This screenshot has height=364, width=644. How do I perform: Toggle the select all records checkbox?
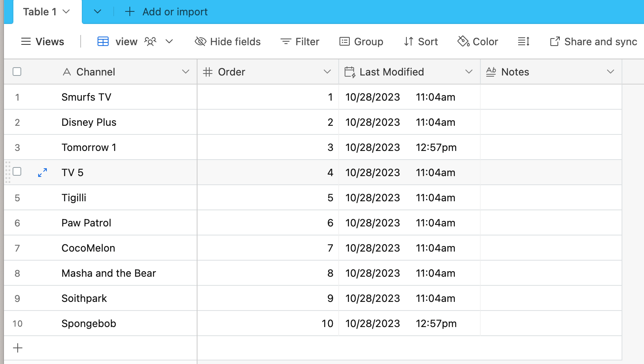[17, 72]
